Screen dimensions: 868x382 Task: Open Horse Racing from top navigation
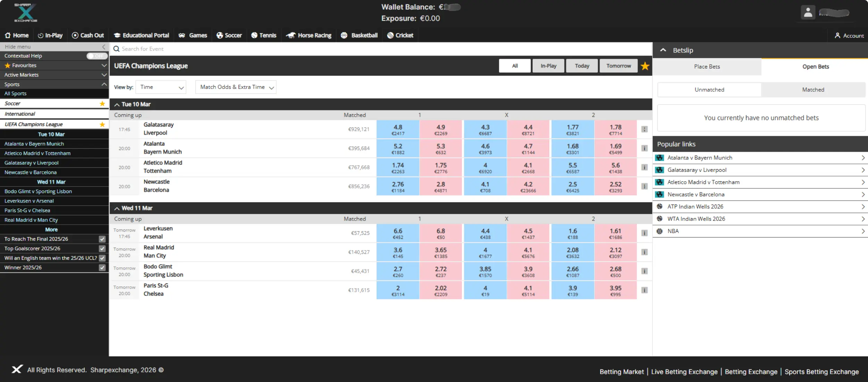click(308, 35)
